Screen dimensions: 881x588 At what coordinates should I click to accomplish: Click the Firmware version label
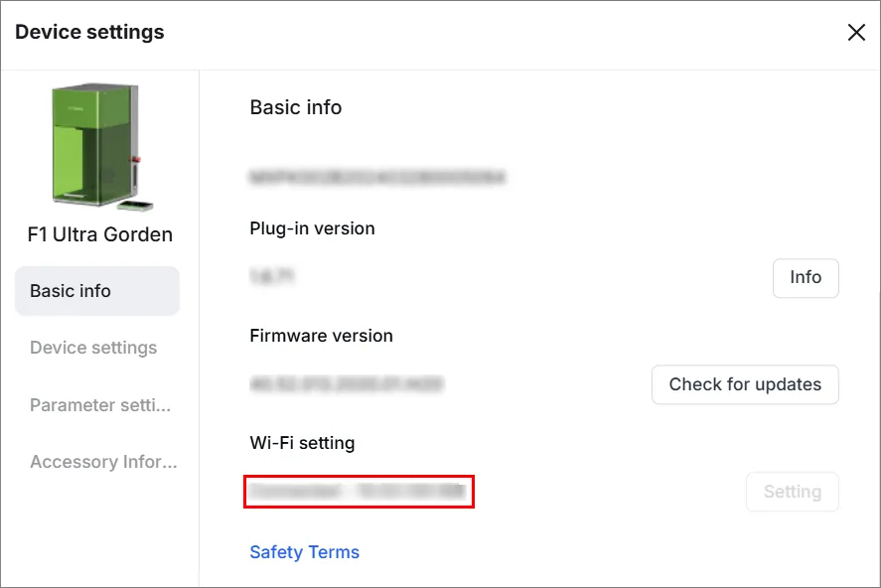click(x=321, y=336)
